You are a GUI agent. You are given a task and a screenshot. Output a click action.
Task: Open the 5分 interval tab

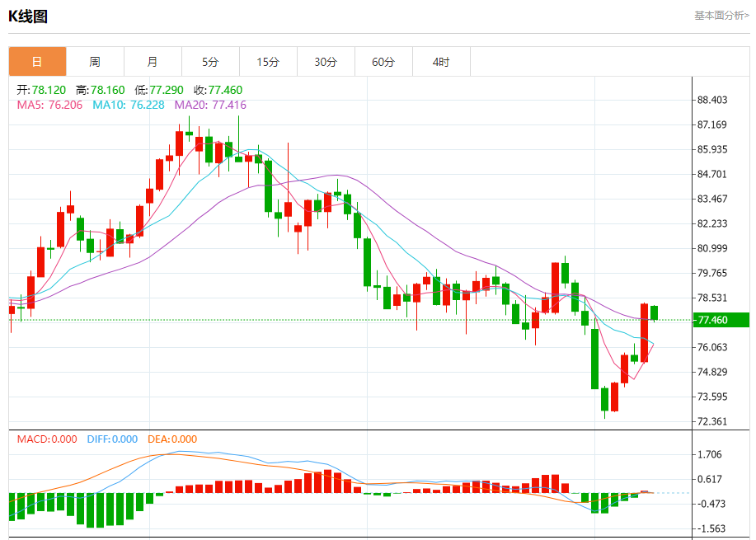point(211,62)
